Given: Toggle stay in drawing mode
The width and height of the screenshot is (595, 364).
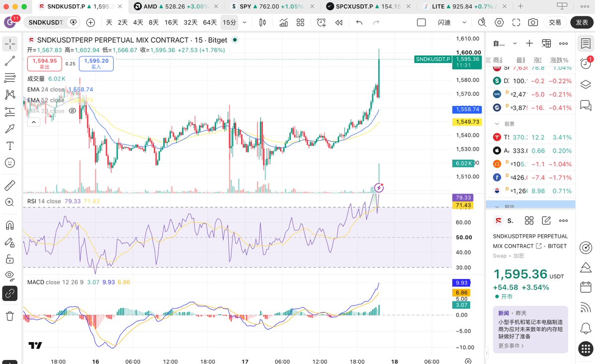Looking at the screenshot, I should tap(10, 243).
